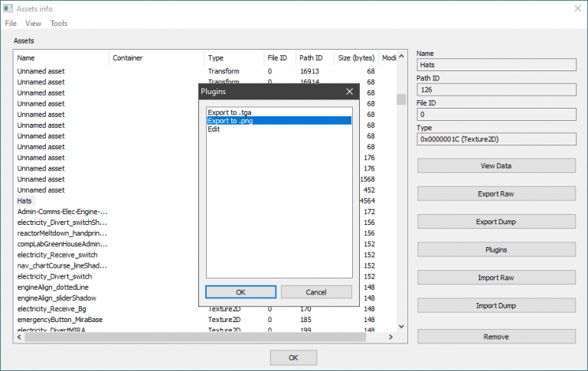
Task: Confirm Plugins dialog with OK
Action: [x=240, y=292]
